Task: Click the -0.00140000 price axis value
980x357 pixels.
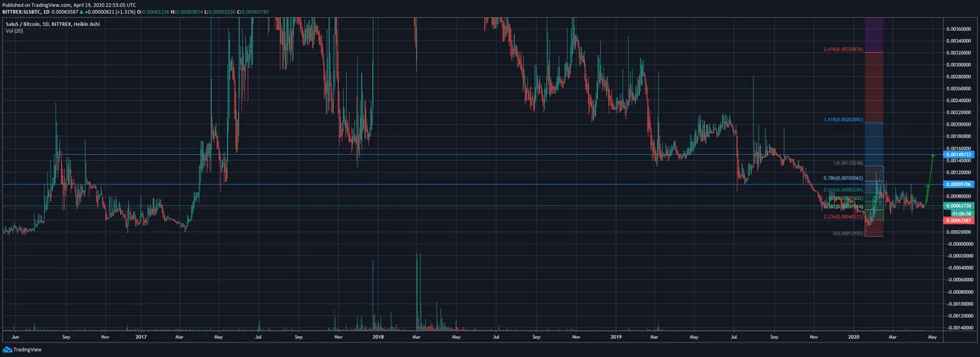Action: point(960,327)
